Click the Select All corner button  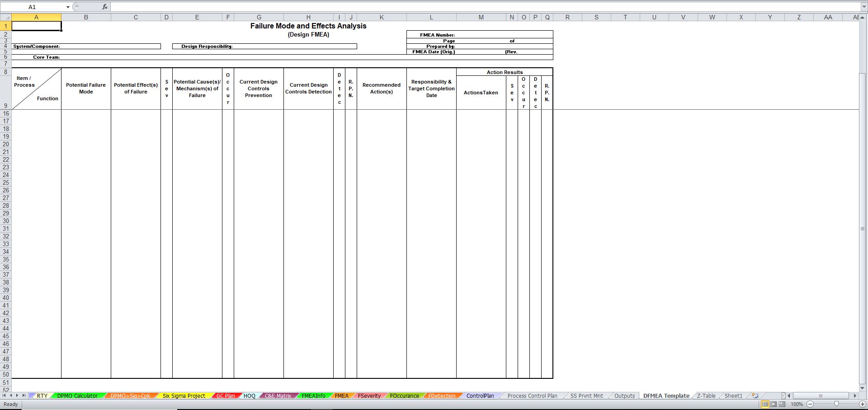[5, 17]
